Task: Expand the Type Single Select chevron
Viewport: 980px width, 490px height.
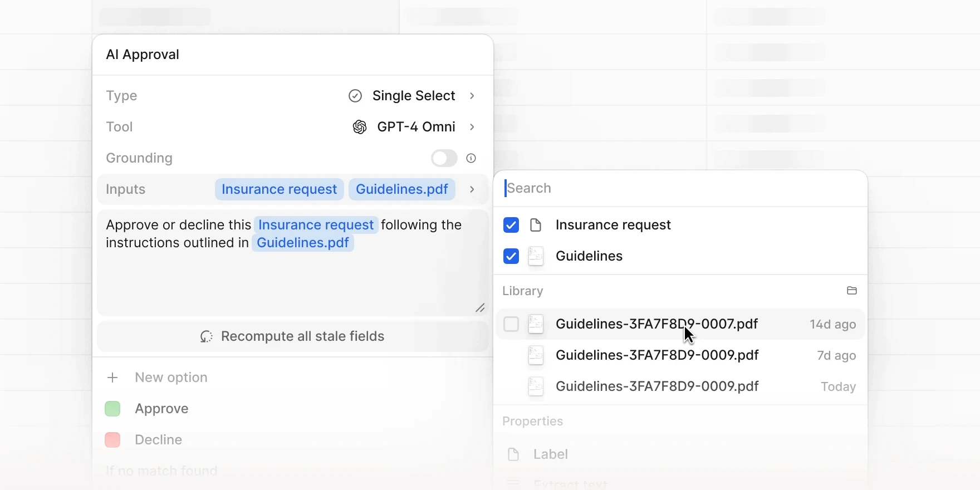Action: point(472,96)
